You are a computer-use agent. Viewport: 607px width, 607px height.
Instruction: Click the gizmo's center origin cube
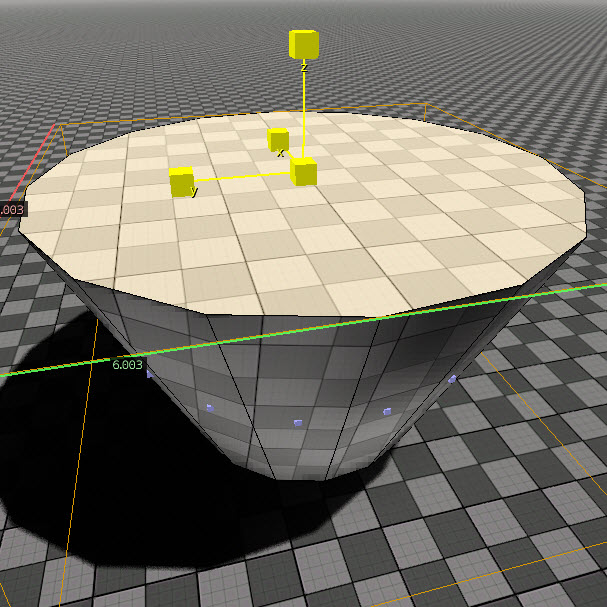[304, 171]
